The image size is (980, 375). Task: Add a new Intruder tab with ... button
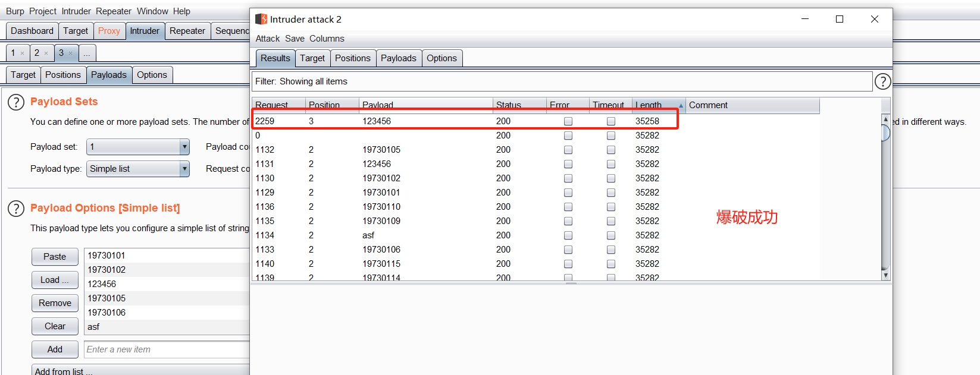tap(87, 53)
